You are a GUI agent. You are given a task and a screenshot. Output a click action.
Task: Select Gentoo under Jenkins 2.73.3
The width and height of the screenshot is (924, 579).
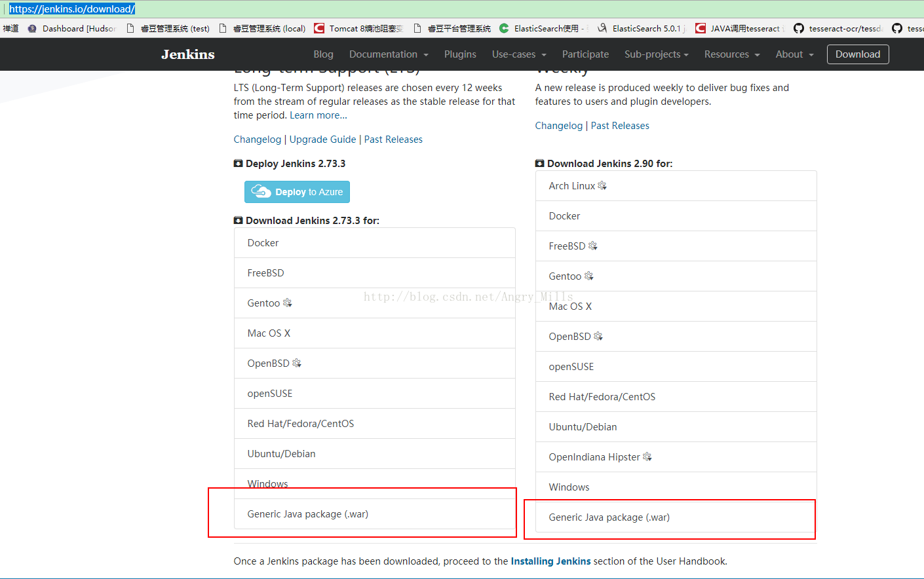point(375,303)
